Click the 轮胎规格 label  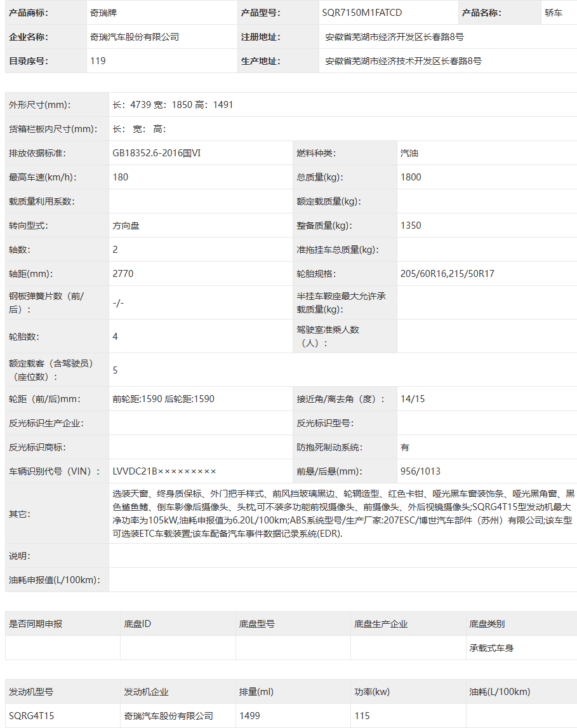click(x=316, y=274)
